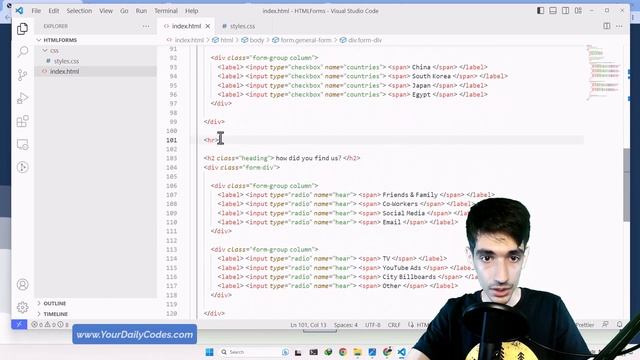Select the index.html editor tab
The image size is (640, 360).
(186, 26)
